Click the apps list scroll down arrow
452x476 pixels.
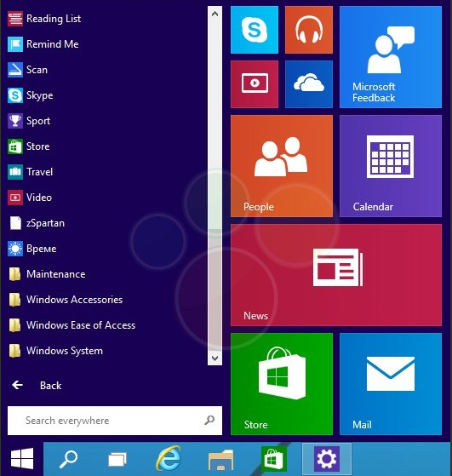click(215, 358)
